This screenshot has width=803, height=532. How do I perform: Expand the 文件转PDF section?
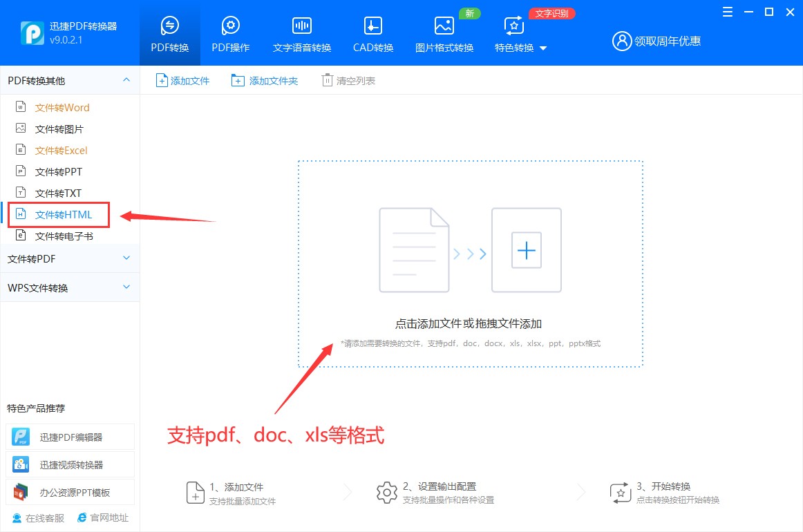70,258
